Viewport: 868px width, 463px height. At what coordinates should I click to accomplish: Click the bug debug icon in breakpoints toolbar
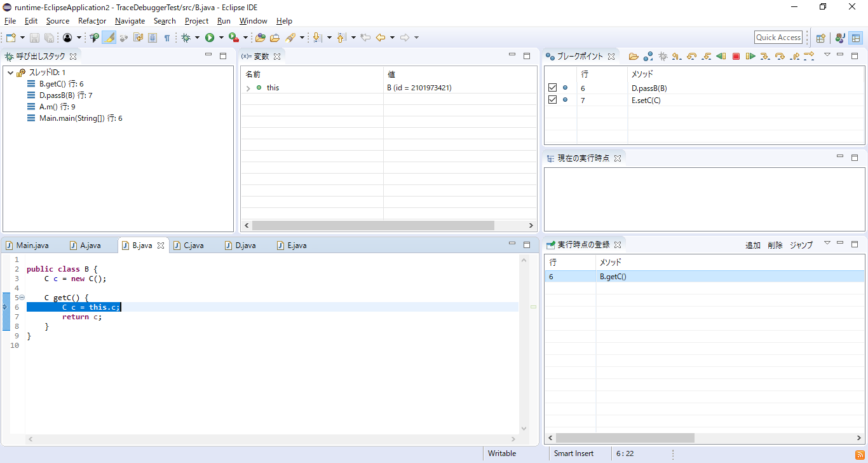point(663,57)
